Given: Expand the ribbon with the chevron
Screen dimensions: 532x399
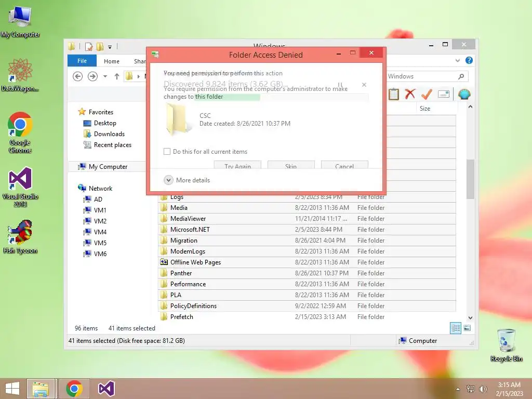Looking at the screenshot, I should [x=458, y=60].
